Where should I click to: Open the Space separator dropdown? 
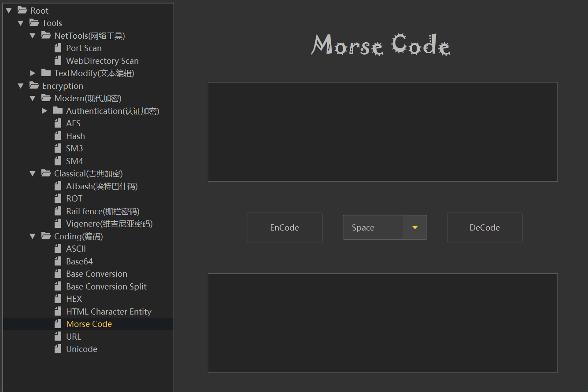(414, 227)
